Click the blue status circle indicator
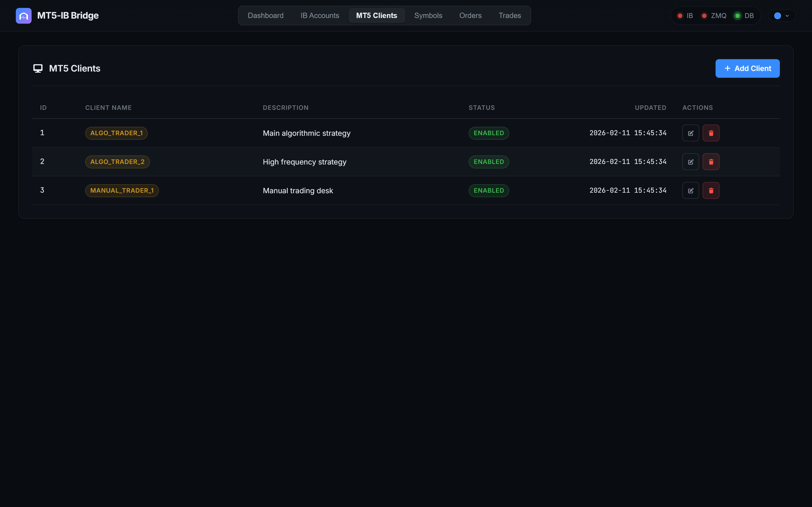 [778, 15]
